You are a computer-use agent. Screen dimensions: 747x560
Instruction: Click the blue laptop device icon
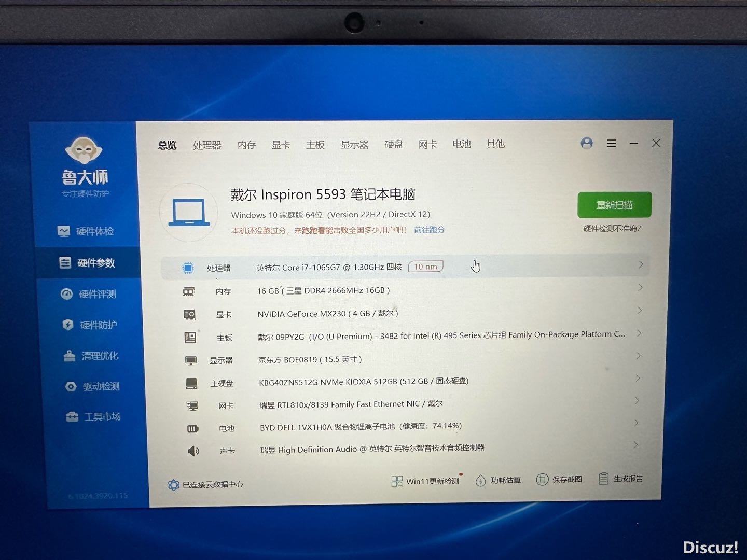[x=188, y=213]
